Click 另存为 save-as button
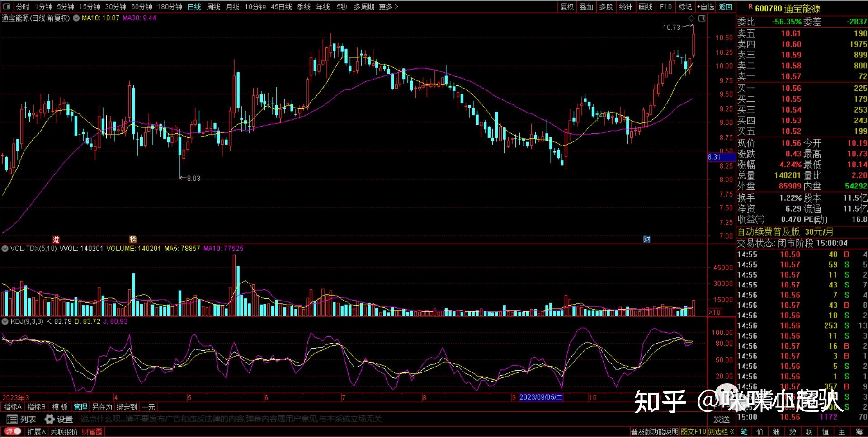 [102, 407]
